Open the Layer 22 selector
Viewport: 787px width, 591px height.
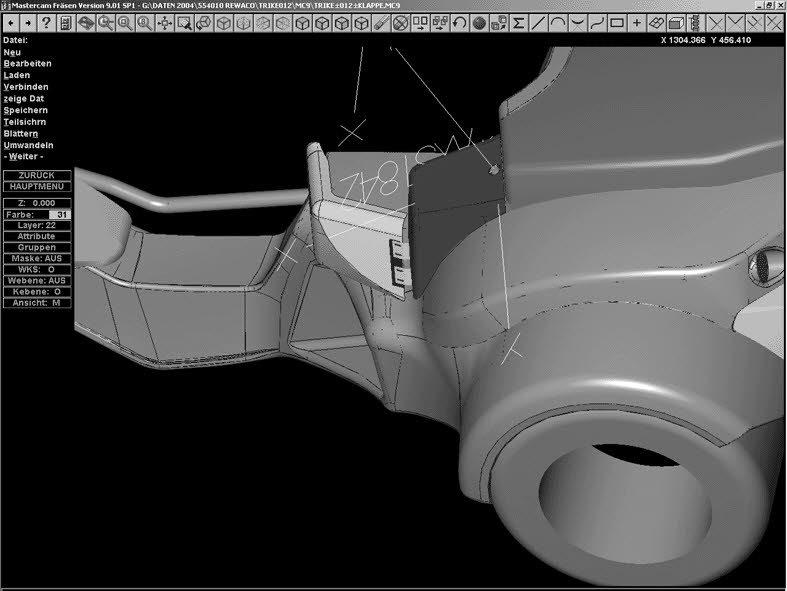click(x=37, y=225)
